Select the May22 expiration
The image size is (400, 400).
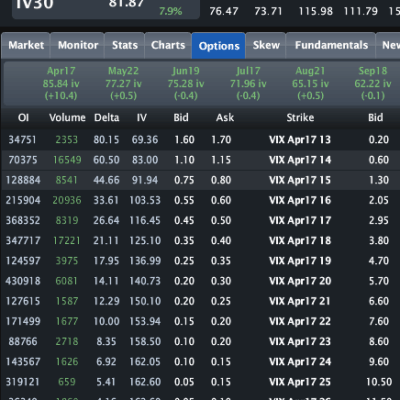(x=123, y=83)
